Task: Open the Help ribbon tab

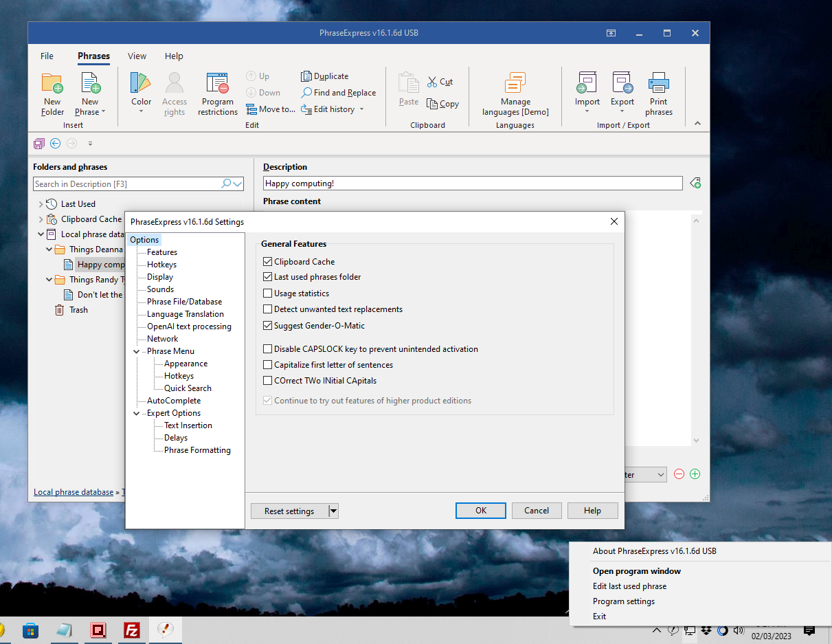Action: pos(174,56)
